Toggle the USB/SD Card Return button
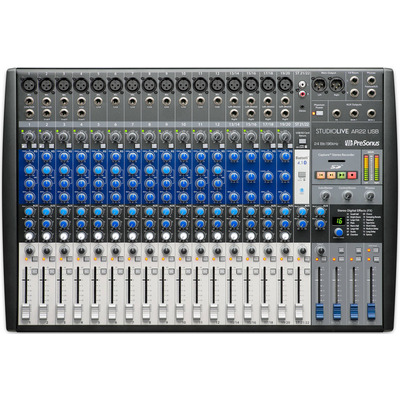Screen dimensions: 400x400 coord(302,141)
